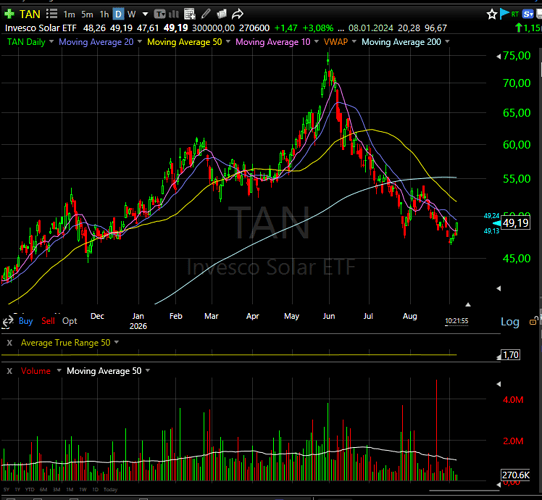Viewport: 542px width, 500px height.
Task: Click the Opt options button
Action: click(x=69, y=321)
